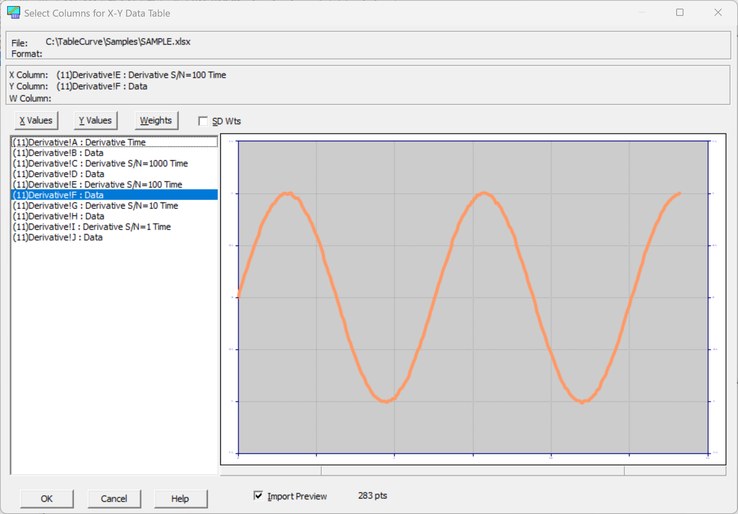Set the Weights column button
The width and height of the screenshot is (738, 514).
click(156, 120)
